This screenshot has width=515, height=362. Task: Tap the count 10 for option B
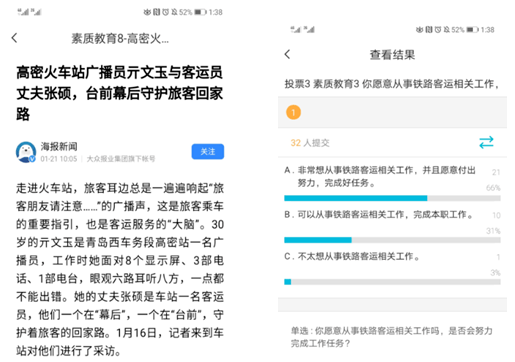496,215
